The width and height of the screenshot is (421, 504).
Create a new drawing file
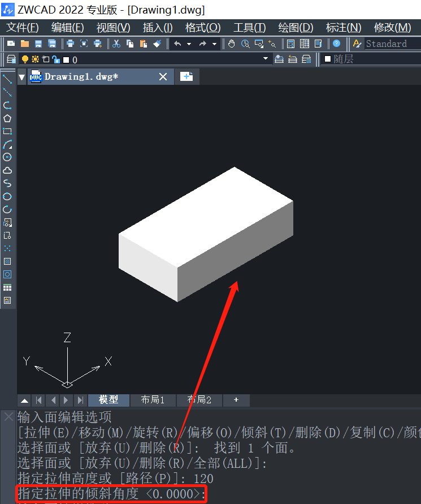point(11,44)
